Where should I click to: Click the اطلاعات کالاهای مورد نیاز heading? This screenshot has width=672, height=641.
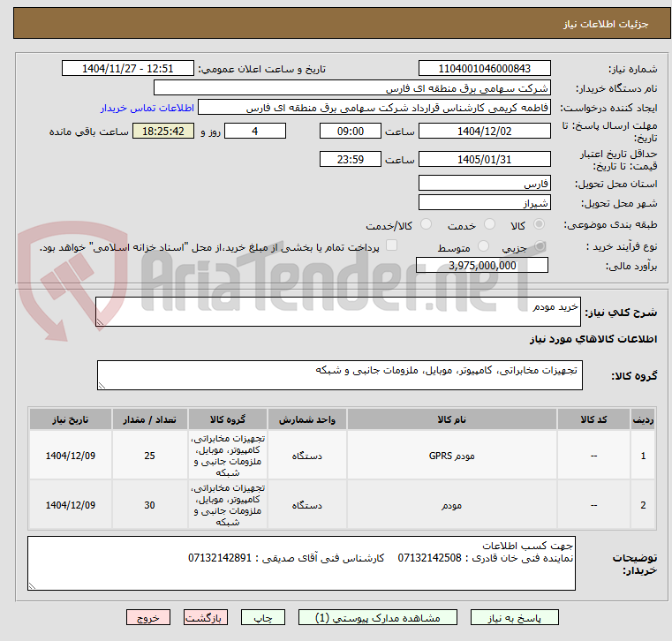coord(593,339)
